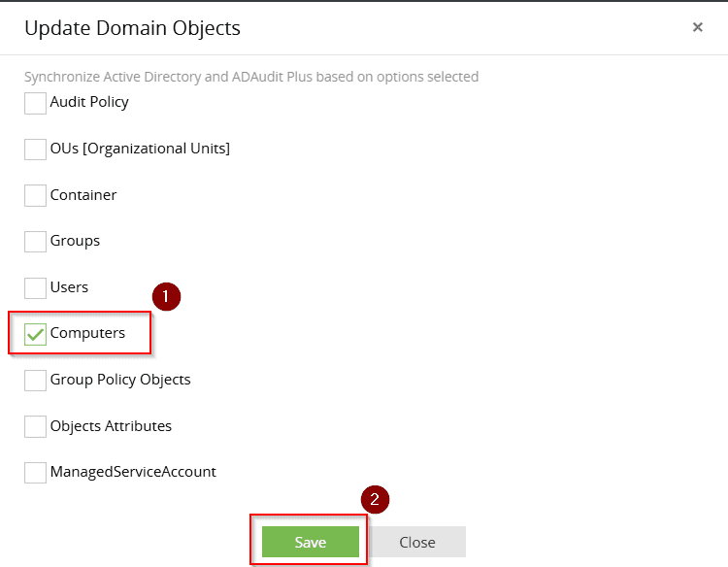Enable the Audit Policy checkbox
This screenshot has width=728, height=567.
point(35,103)
